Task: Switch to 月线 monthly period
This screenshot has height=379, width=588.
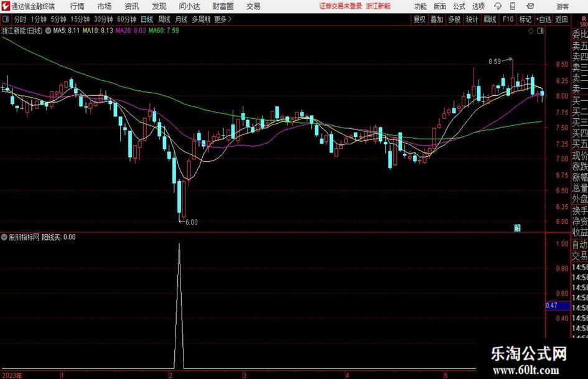Action: [181, 19]
